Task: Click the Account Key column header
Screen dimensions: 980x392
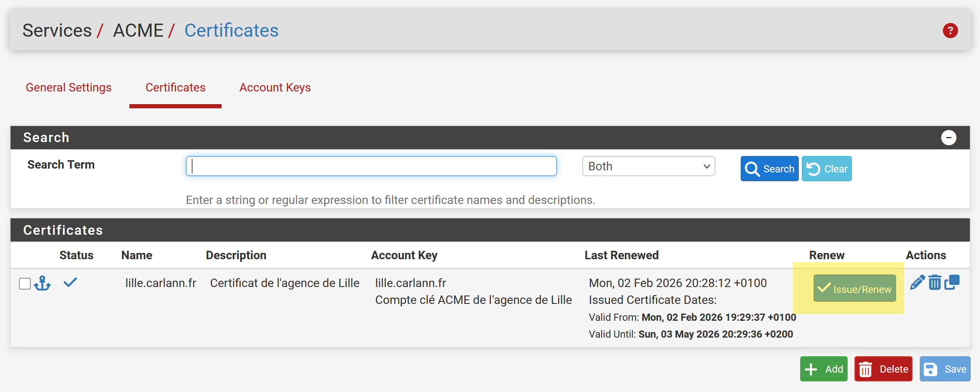Action: (x=404, y=255)
